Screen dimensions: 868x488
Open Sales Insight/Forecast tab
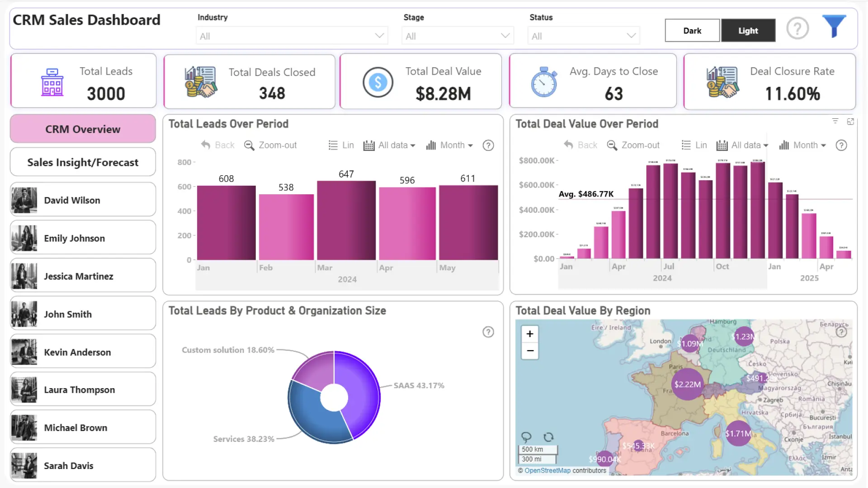83,162
